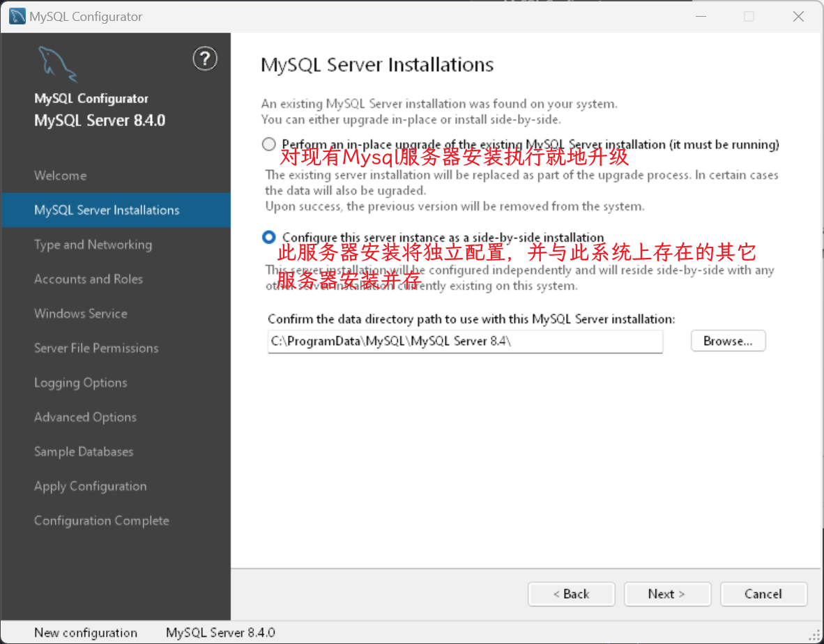Open the Apply Configuration step
Viewport: 824px width, 644px height.
tap(91, 486)
